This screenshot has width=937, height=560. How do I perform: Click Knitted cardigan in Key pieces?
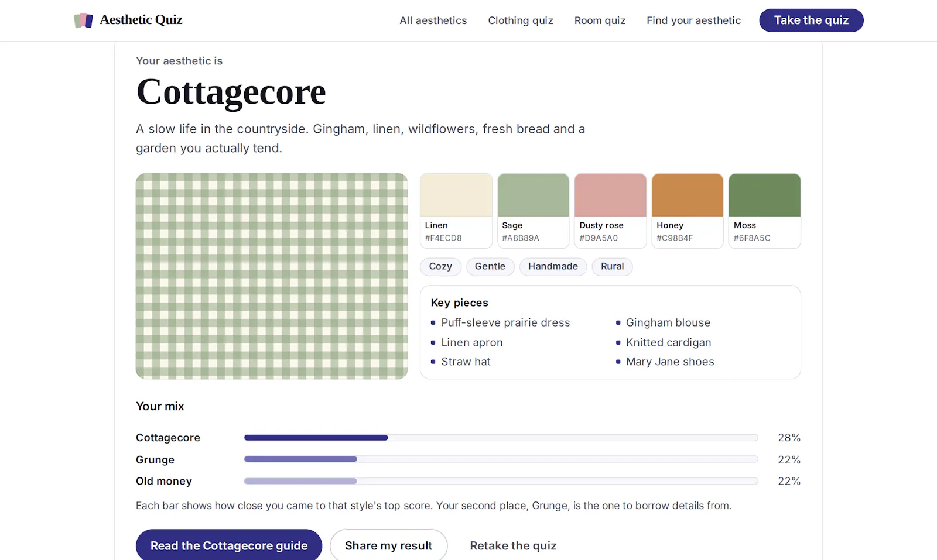click(669, 343)
